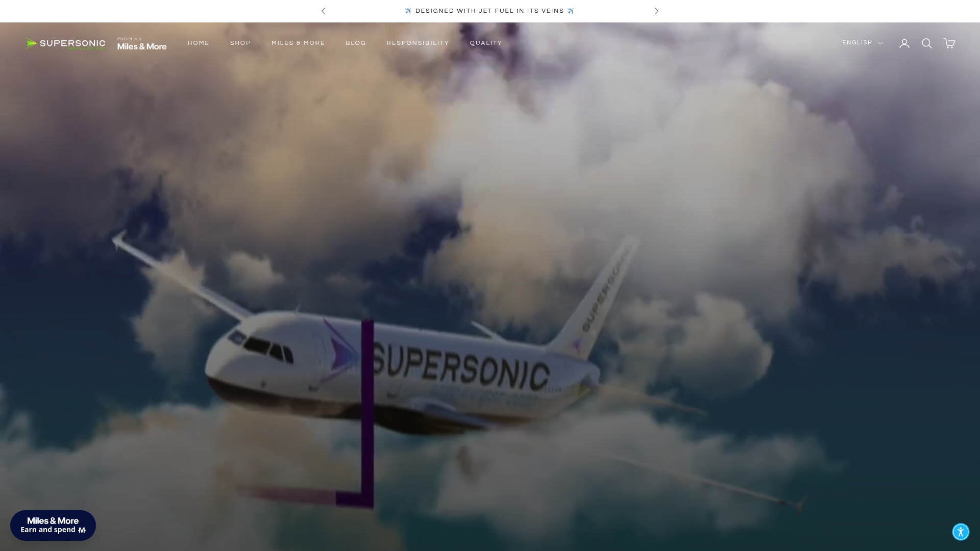Viewport: 980px width, 551px height.
Task: Open the RESPONSIBILITY page
Action: (x=418, y=43)
